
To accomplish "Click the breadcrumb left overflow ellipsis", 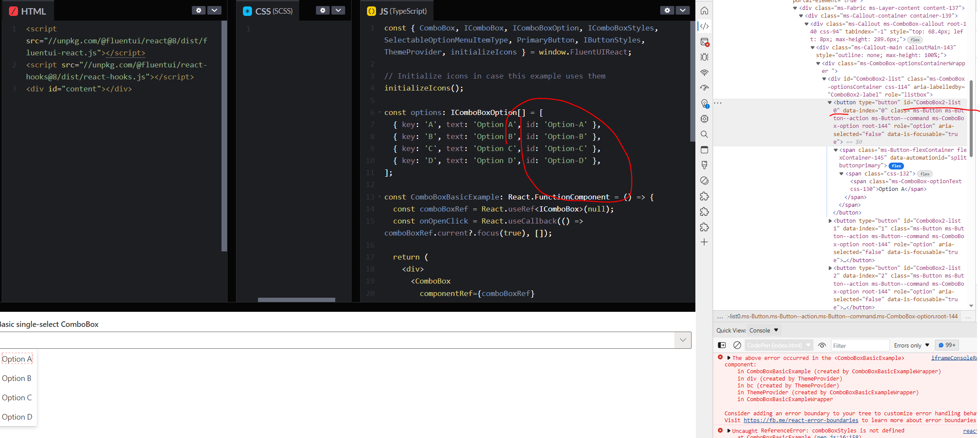I will [720, 317].
